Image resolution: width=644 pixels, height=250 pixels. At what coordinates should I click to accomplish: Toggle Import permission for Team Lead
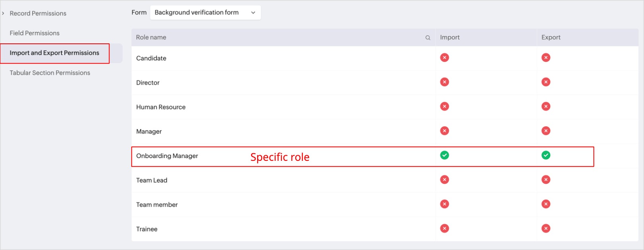click(x=444, y=180)
